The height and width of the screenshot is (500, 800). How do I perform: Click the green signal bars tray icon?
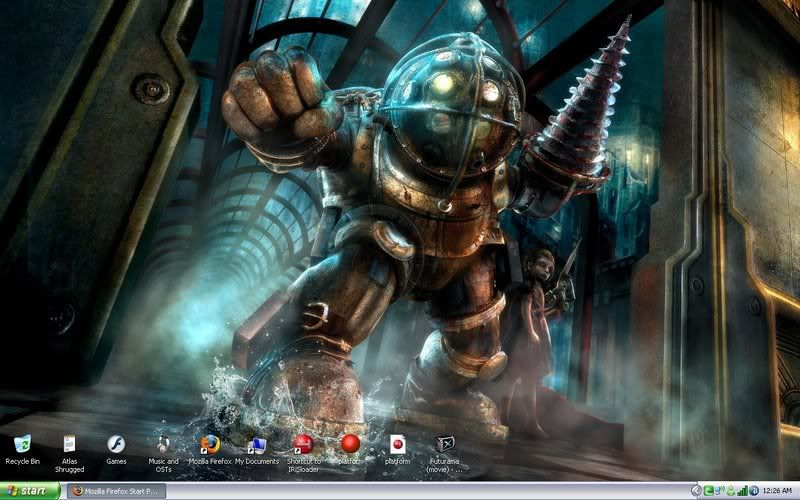(x=742, y=491)
